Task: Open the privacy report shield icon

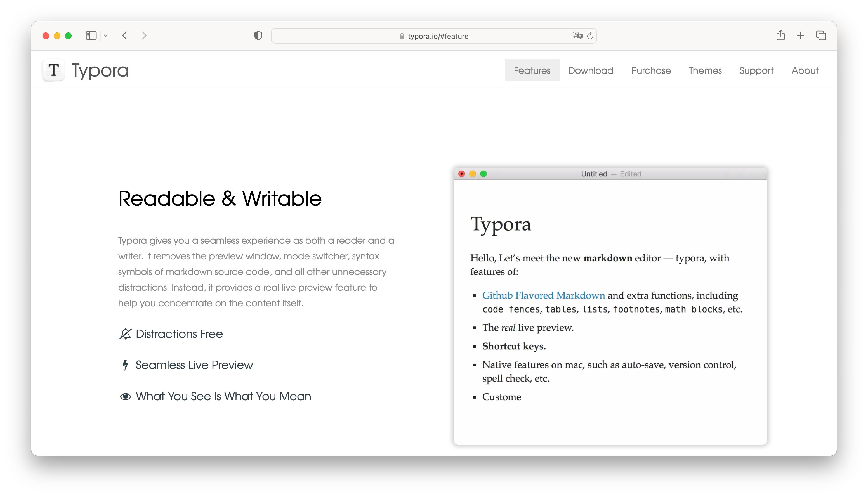Action: point(258,36)
